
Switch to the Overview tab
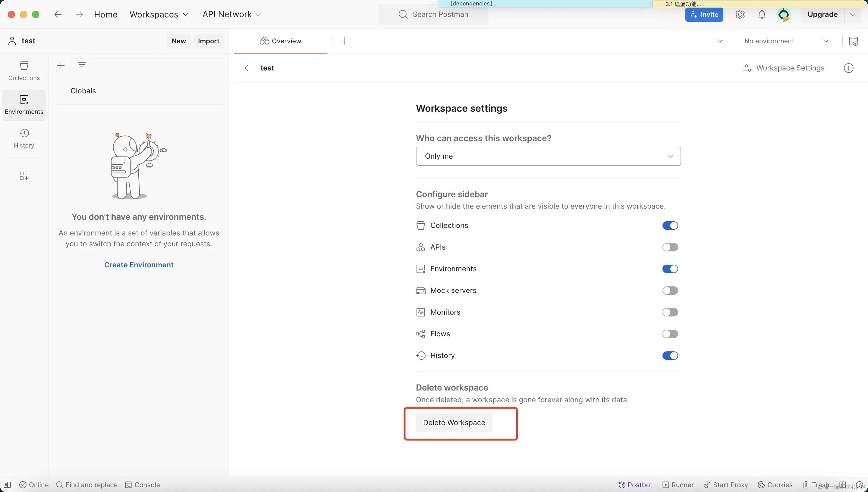[280, 41]
